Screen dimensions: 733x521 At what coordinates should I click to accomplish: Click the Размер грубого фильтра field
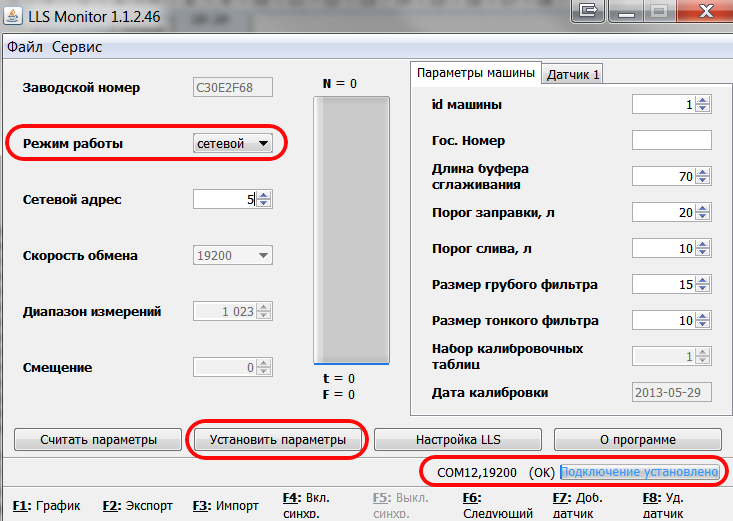click(x=664, y=284)
